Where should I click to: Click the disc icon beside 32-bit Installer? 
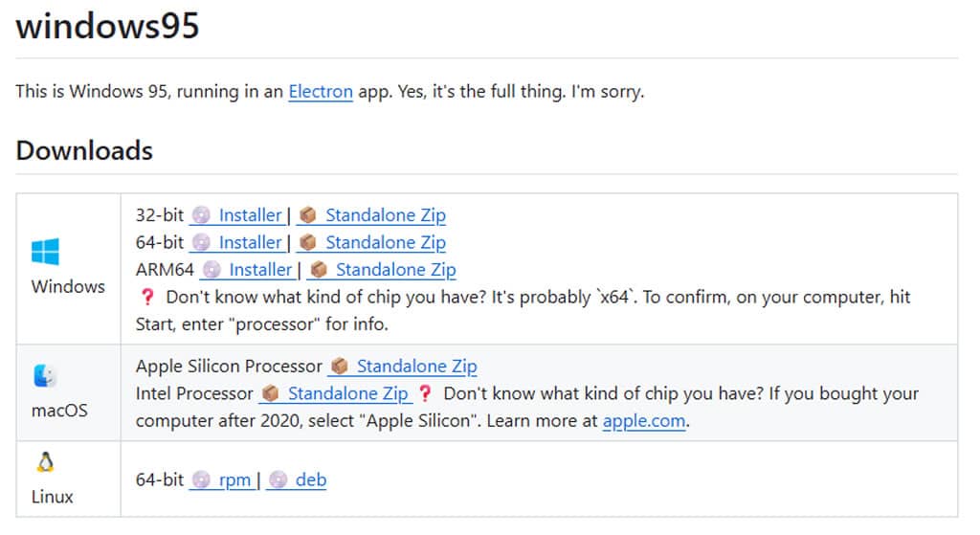tap(201, 215)
